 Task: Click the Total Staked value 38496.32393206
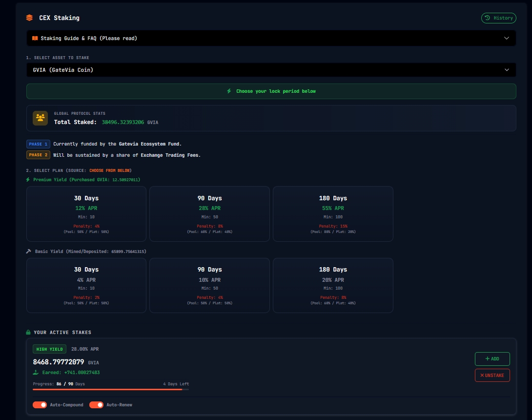[x=123, y=122]
